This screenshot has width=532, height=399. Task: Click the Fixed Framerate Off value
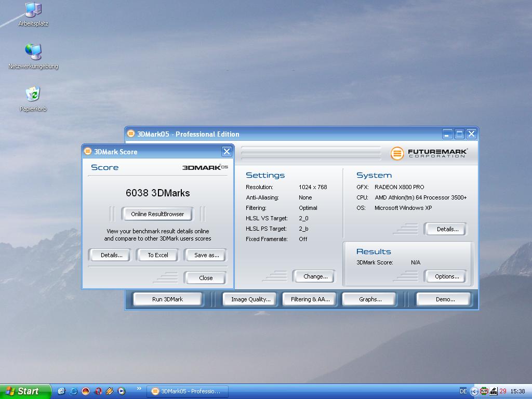coord(303,239)
